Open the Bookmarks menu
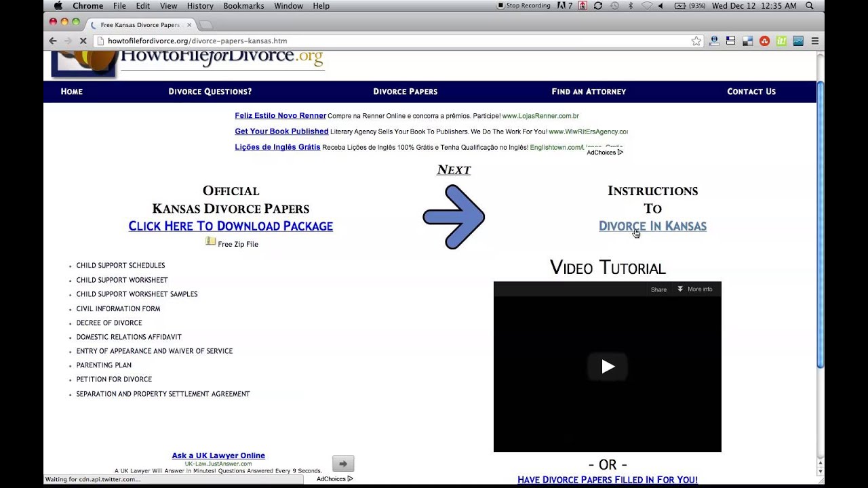The image size is (868, 488). click(x=243, y=5)
